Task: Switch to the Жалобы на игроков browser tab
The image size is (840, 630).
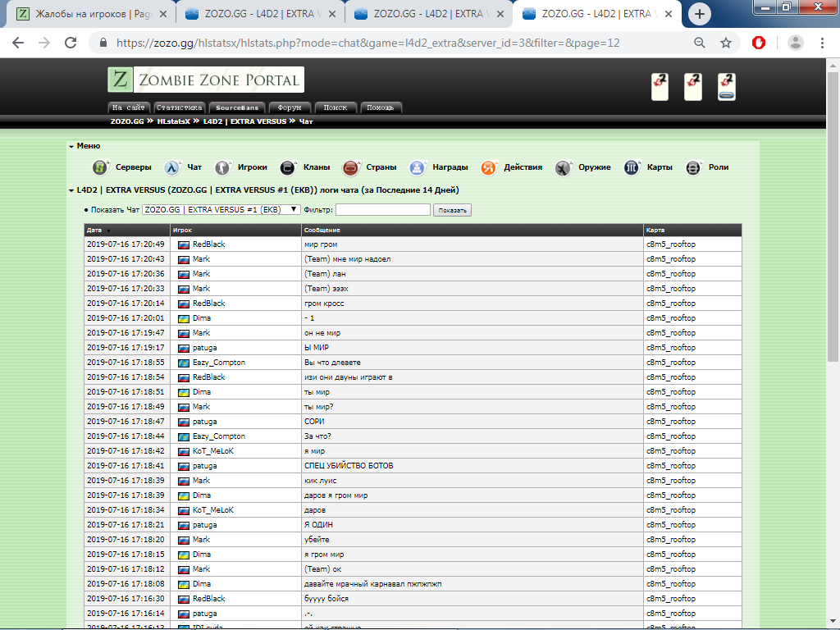Action: click(x=84, y=14)
